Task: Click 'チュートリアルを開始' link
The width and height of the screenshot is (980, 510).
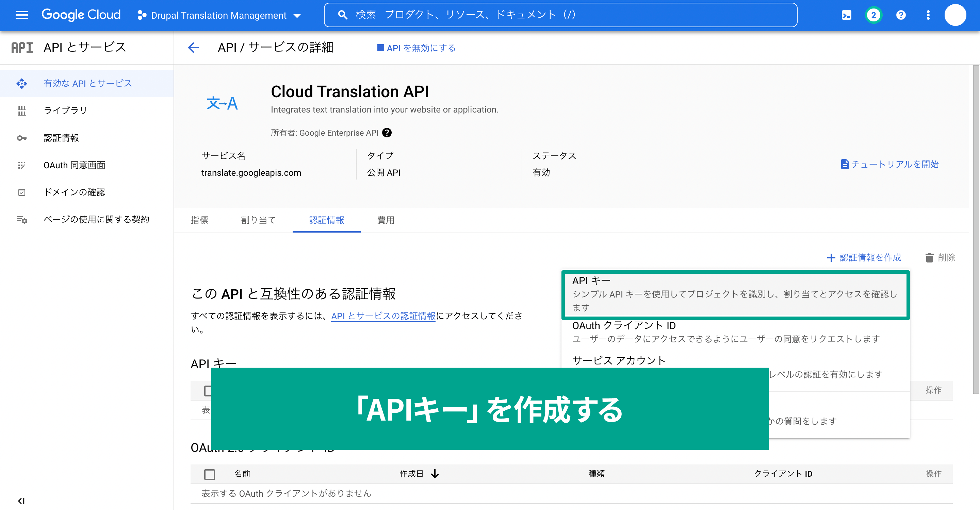Action: point(890,164)
